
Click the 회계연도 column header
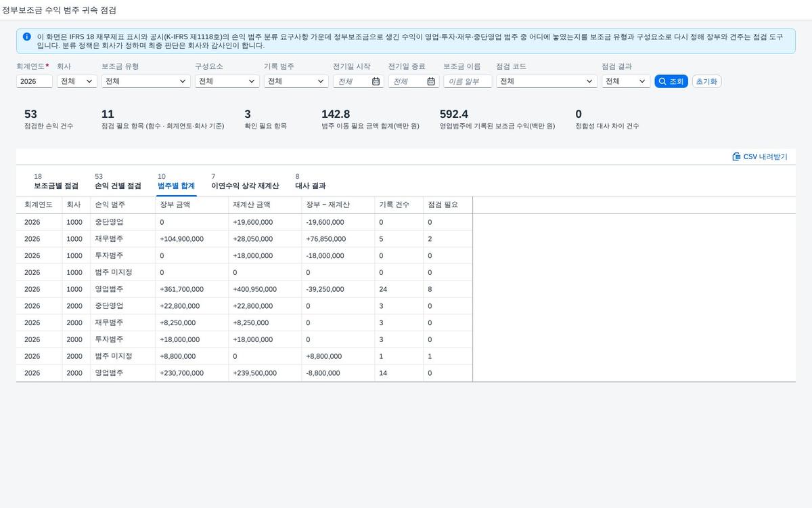coord(39,205)
